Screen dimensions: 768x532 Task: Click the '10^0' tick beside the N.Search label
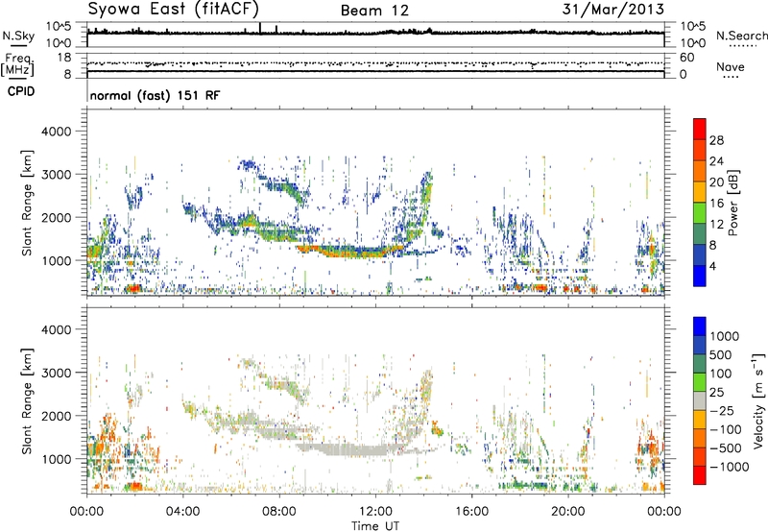[693, 43]
